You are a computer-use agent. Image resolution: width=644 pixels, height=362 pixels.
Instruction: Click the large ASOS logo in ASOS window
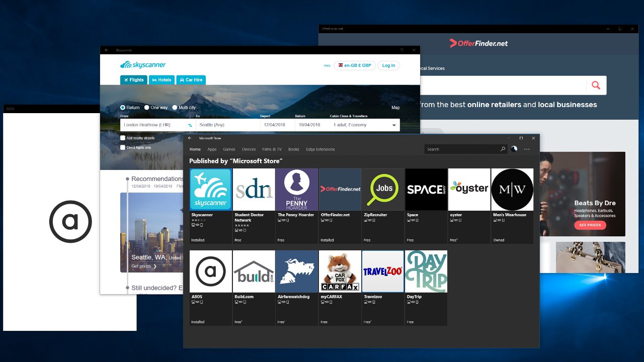point(70,221)
